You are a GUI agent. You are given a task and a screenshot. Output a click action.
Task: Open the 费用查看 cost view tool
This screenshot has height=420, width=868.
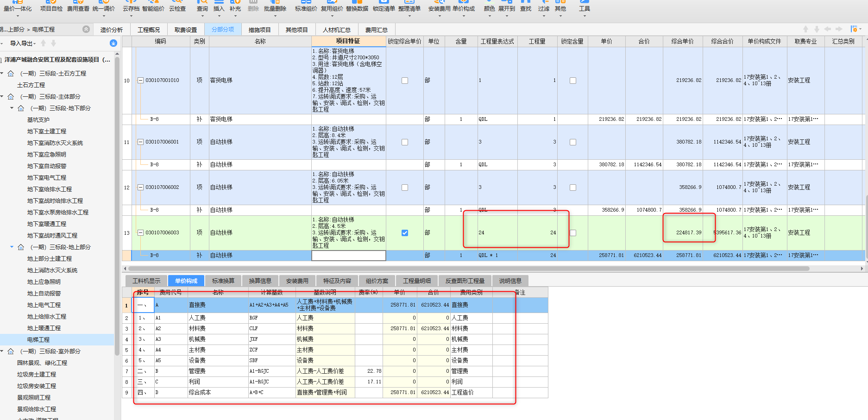pyautogui.click(x=78, y=6)
